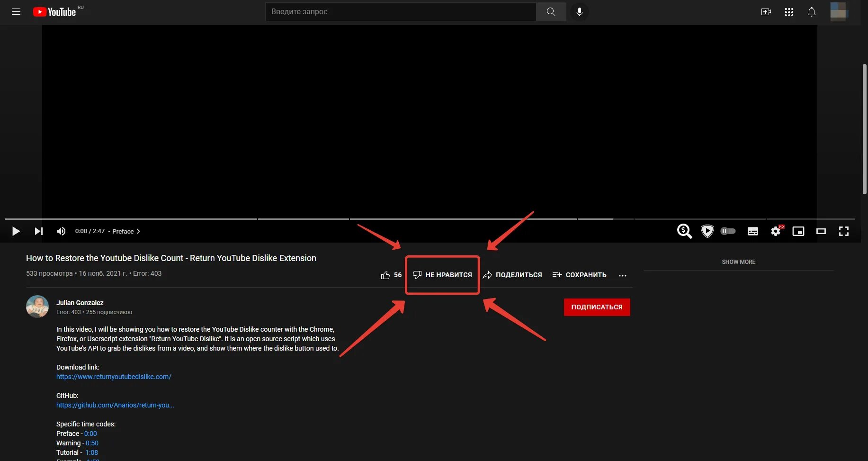Jump to Warning timestamp 0:50

(x=92, y=443)
